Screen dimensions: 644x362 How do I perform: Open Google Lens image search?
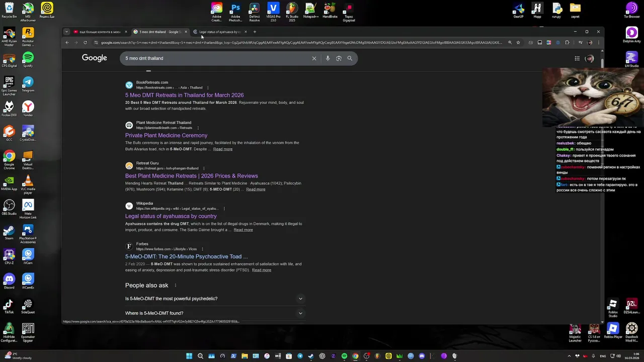[x=339, y=58]
